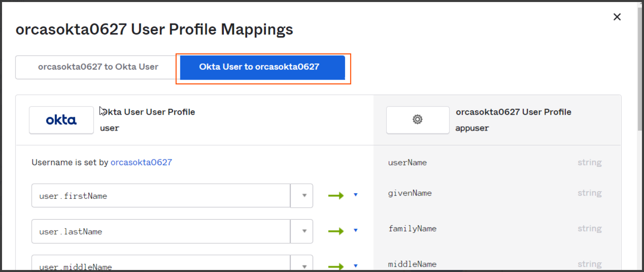Click the okta logo tile
The image size is (644, 272).
61,120
